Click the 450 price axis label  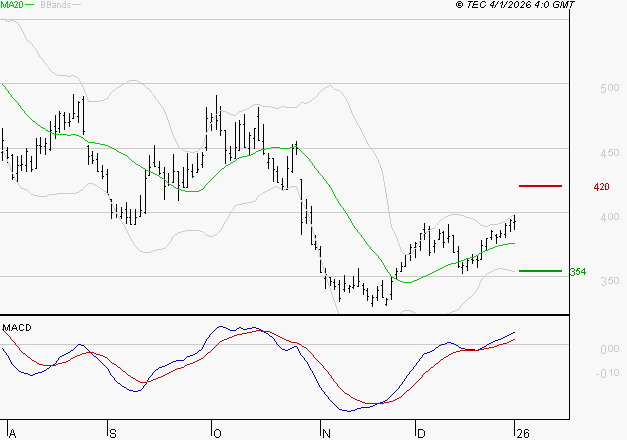coord(610,153)
